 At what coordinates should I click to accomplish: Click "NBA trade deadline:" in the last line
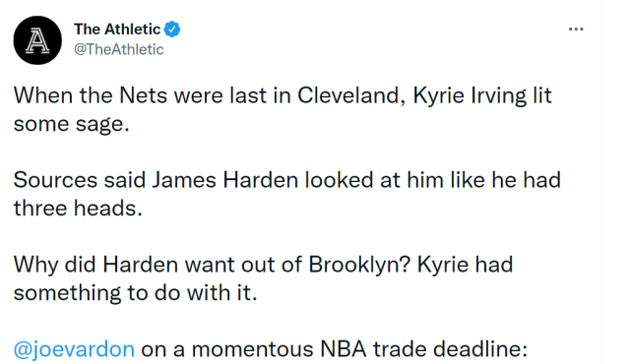coord(423,349)
